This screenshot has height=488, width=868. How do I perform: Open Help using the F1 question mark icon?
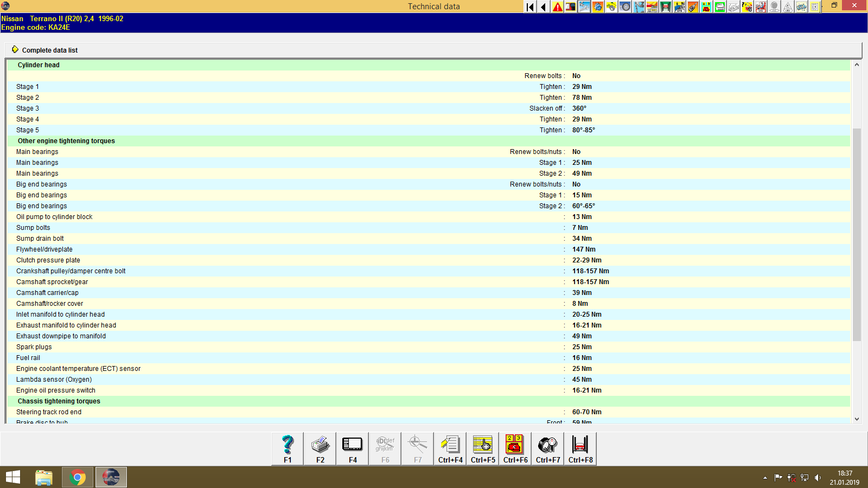tap(287, 448)
